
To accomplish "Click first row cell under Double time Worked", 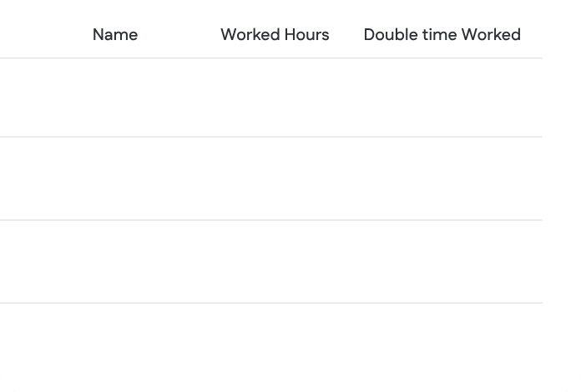I will click(x=442, y=98).
